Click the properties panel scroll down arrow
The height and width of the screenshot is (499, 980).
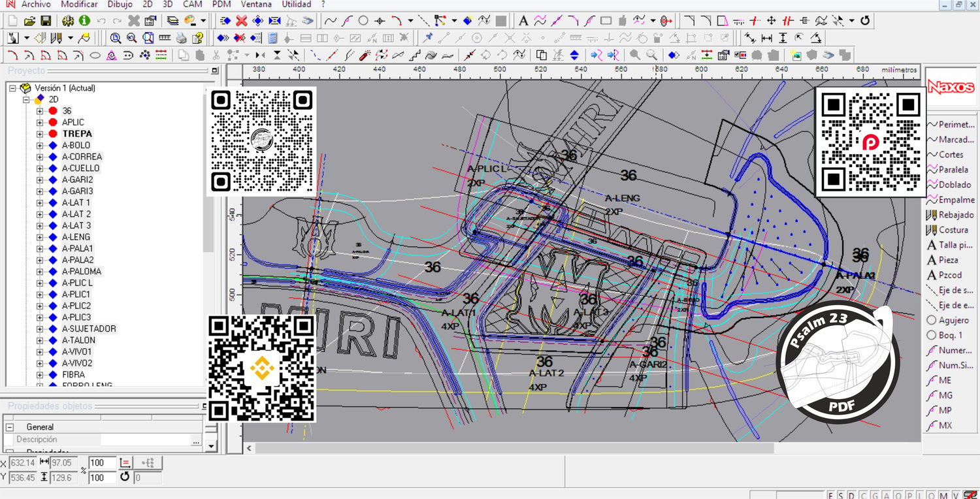pyautogui.click(x=210, y=447)
